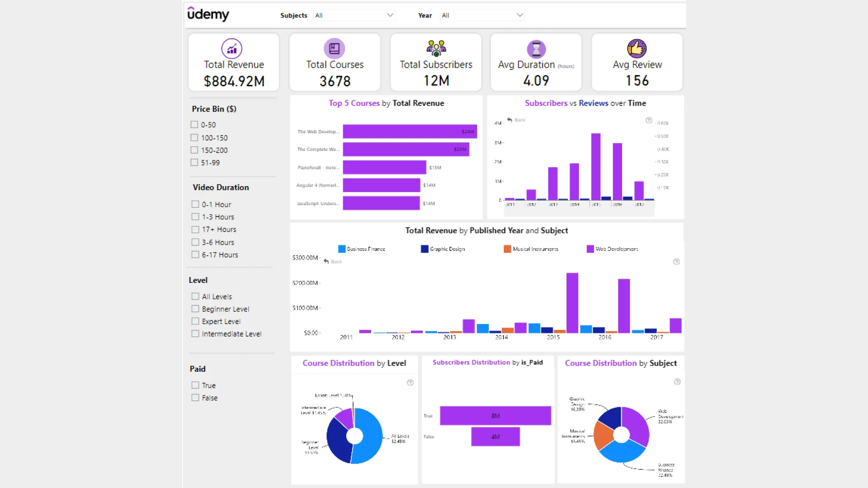Click the Udemy logo

click(208, 14)
